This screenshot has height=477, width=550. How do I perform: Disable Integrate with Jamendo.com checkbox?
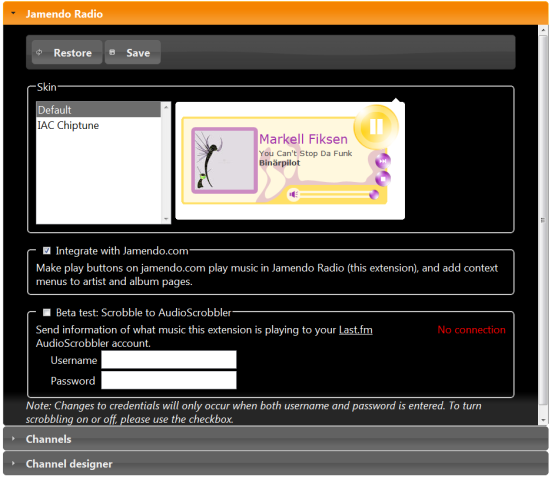tap(47, 251)
